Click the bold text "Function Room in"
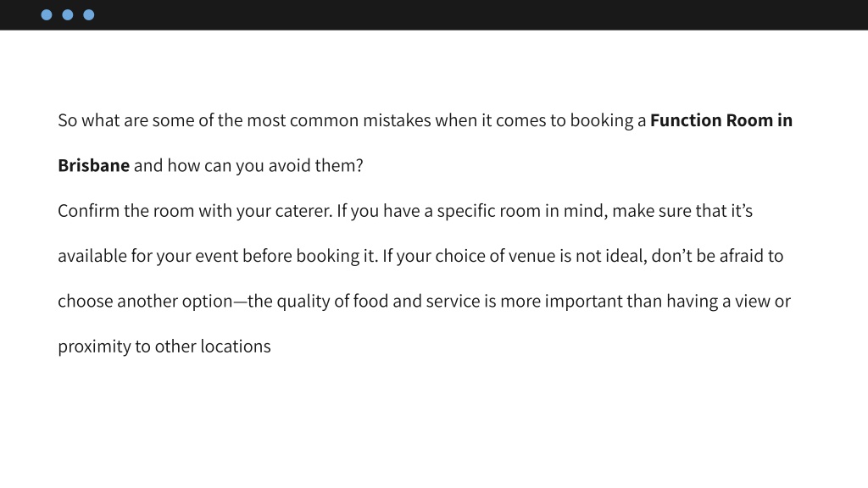 pos(721,120)
